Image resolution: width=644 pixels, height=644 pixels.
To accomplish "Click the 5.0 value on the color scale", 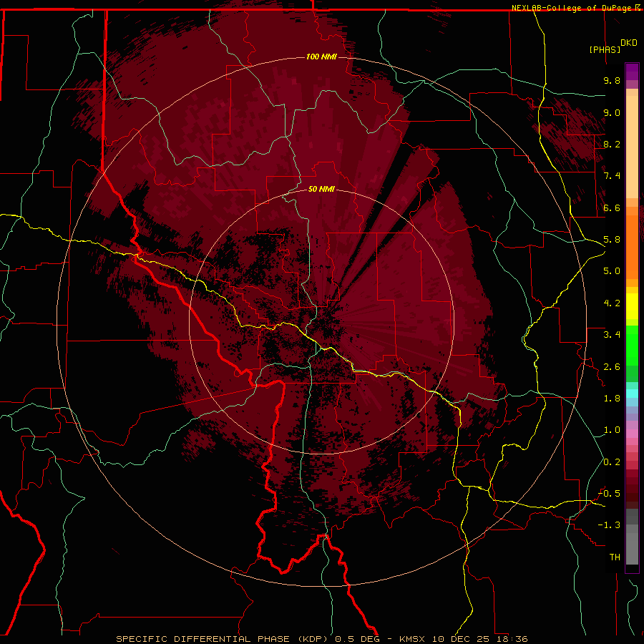I will (612, 271).
